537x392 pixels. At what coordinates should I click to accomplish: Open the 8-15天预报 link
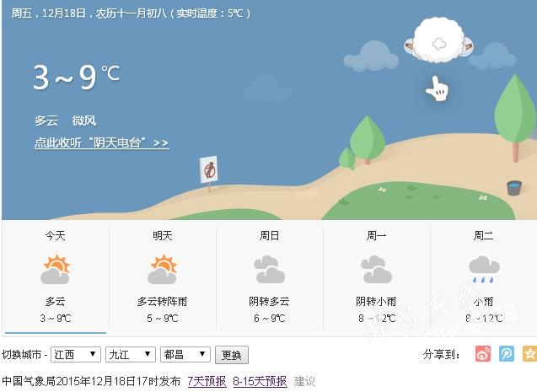coord(260,381)
